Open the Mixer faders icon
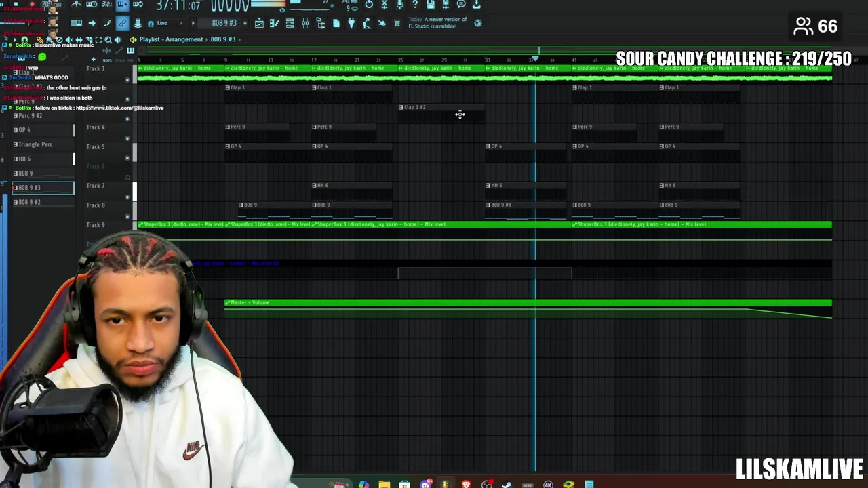Screen dimensions: 868x488 point(305,23)
